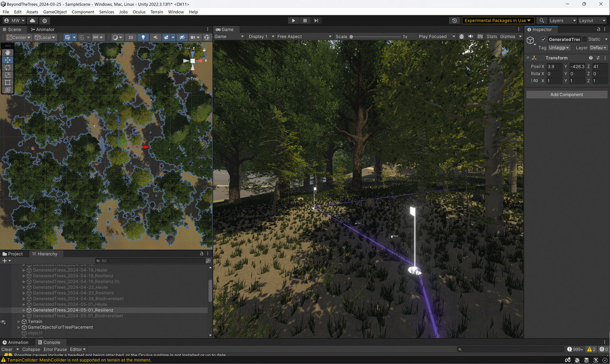Enable the Static checkbox
This screenshot has width=610, height=364.
point(585,40)
